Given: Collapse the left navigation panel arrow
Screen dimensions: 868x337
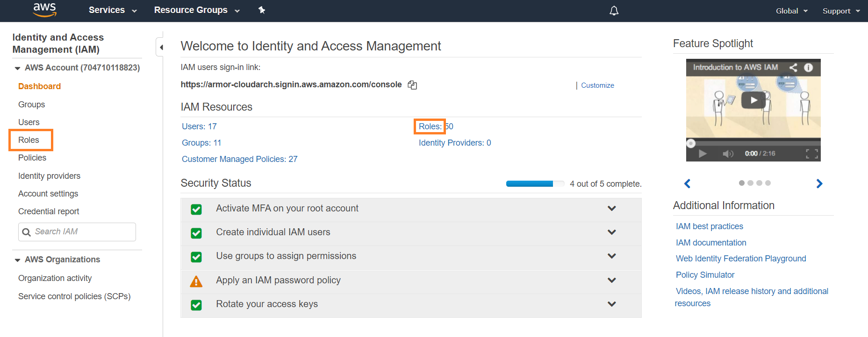Looking at the screenshot, I should 161,47.
